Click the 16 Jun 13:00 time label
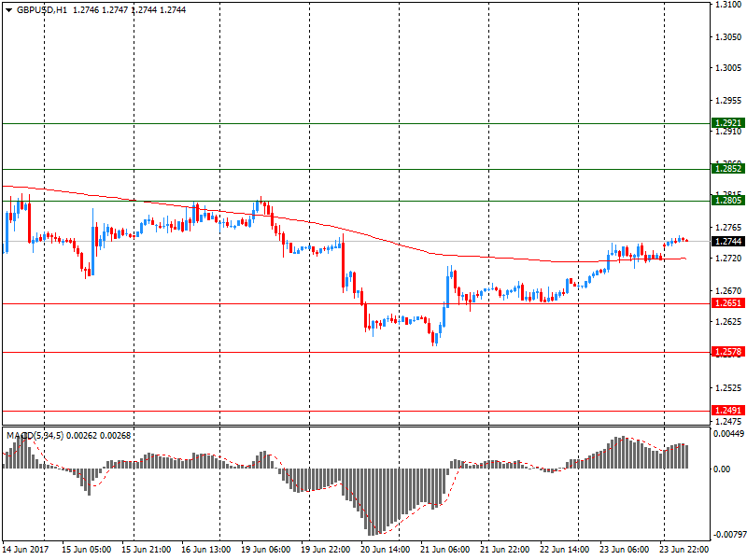747x560 pixels. click(205, 550)
